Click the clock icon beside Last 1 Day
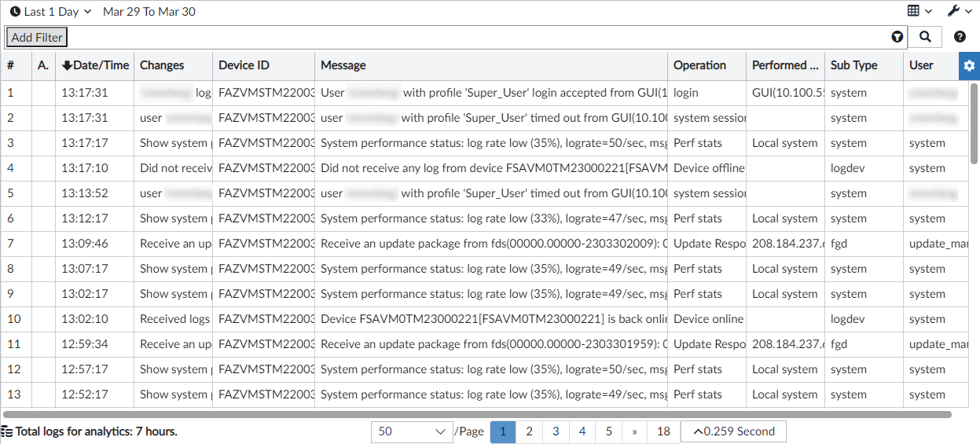The width and height of the screenshot is (980, 444). pyautogui.click(x=15, y=12)
